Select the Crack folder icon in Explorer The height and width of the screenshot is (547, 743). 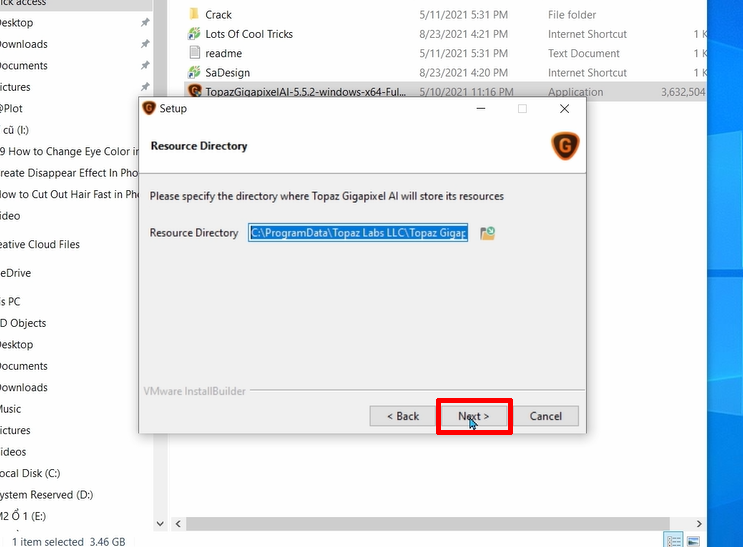(x=194, y=14)
